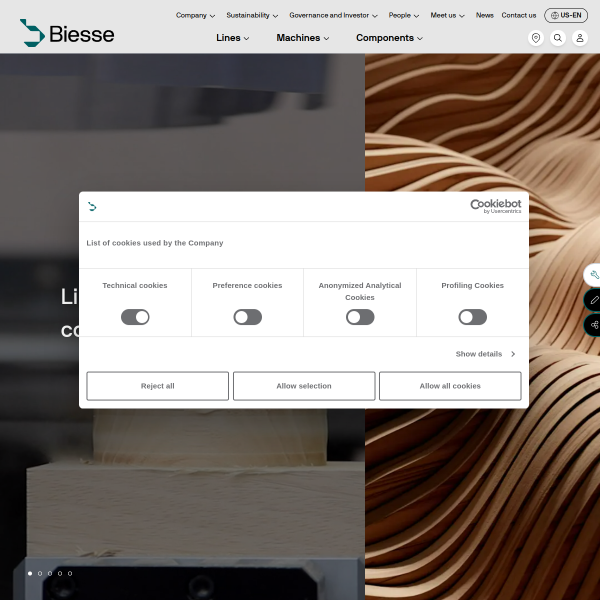
Task: Click the small Biesse logo in cookie dialog
Action: tap(92, 207)
